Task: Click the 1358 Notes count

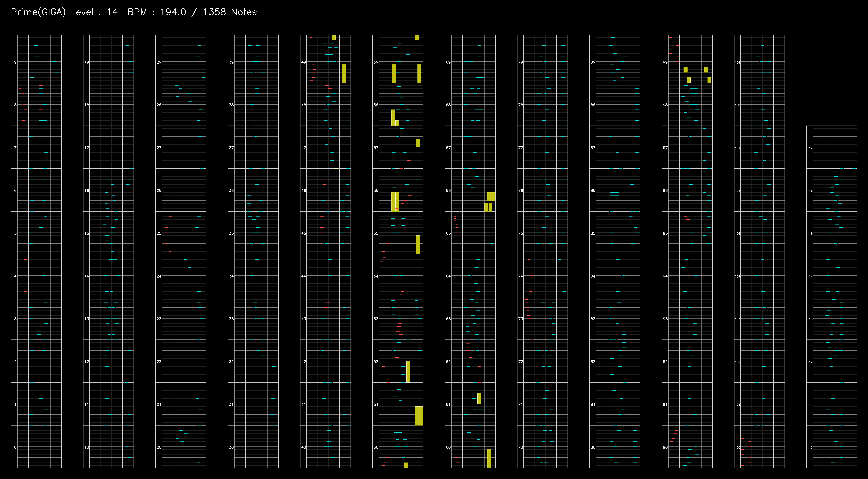Action: coord(230,12)
